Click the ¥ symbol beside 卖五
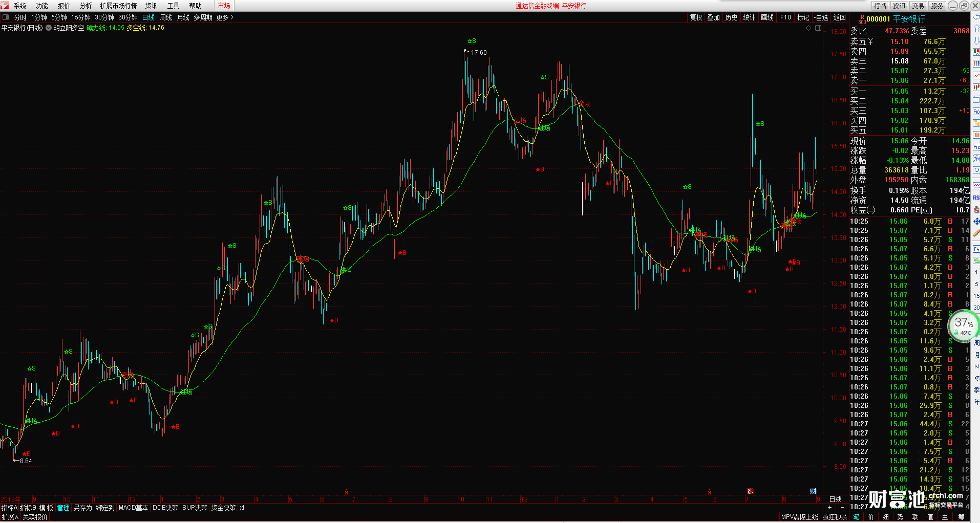This screenshot has height=523, width=980. (x=870, y=42)
